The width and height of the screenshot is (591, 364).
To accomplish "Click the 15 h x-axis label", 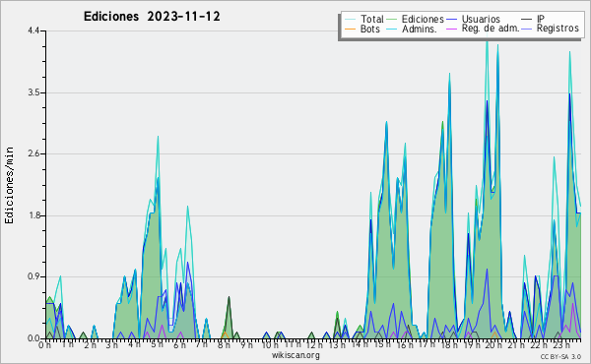I will 382,345.
